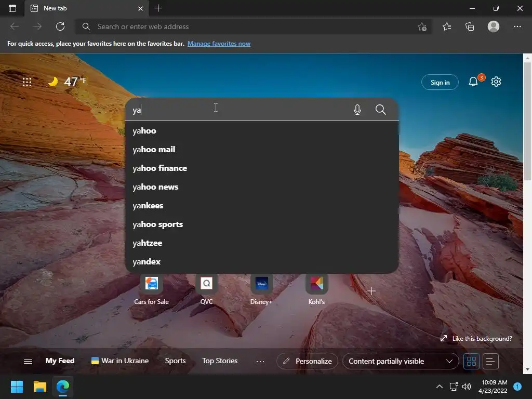Viewport: 532px width, 399px height.
Task: Open the Collections icon
Action: click(470, 26)
